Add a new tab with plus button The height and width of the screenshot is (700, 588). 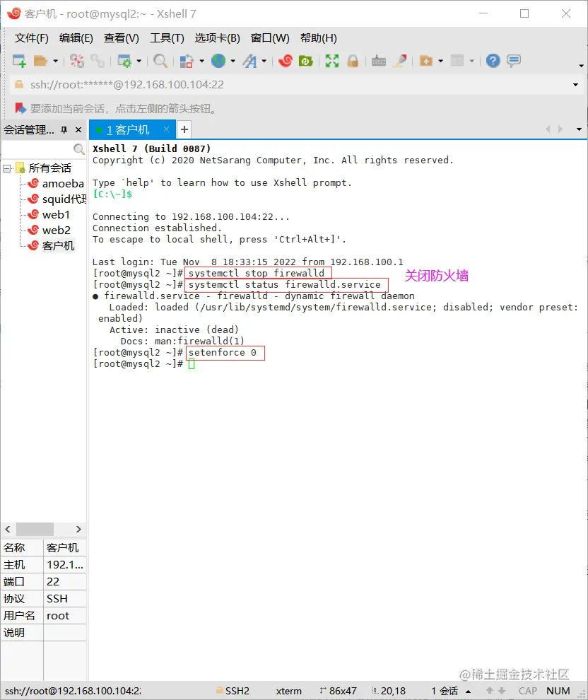click(x=184, y=129)
